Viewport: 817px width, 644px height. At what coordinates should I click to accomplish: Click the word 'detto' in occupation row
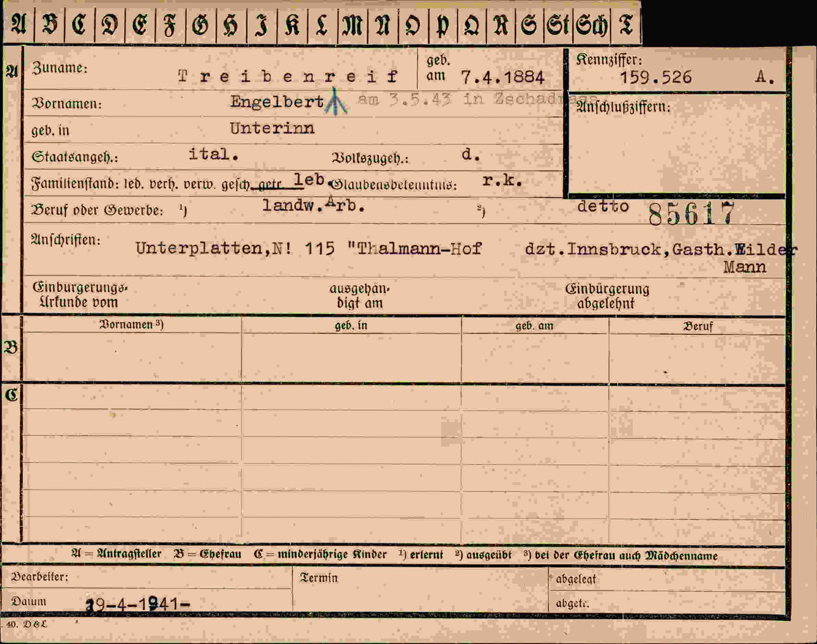point(603,206)
